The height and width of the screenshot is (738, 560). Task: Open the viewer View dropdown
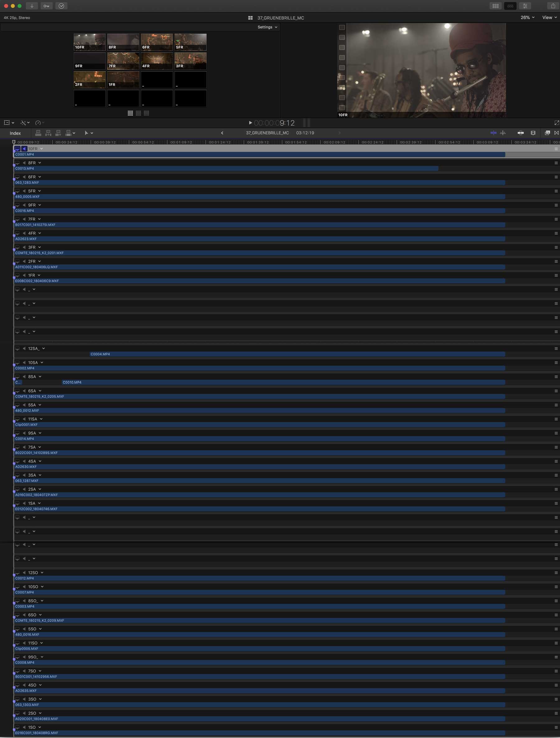click(549, 17)
